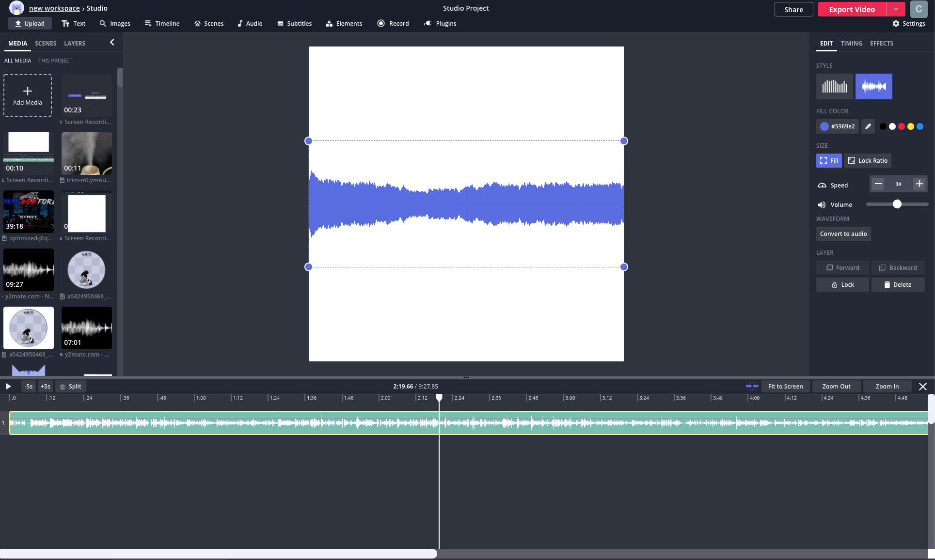Toggle Fill size mode
Viewport: 935px width, 560px height.
(828, 160)
